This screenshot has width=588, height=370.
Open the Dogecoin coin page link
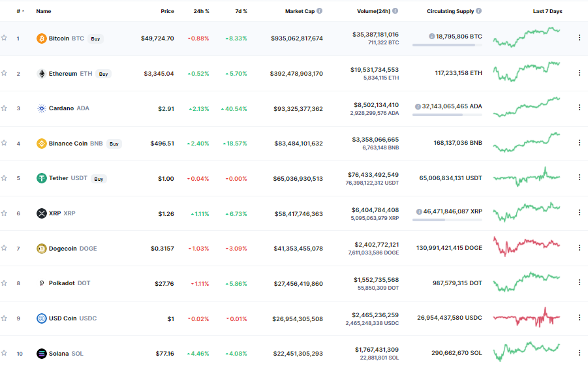pos(72,249)
